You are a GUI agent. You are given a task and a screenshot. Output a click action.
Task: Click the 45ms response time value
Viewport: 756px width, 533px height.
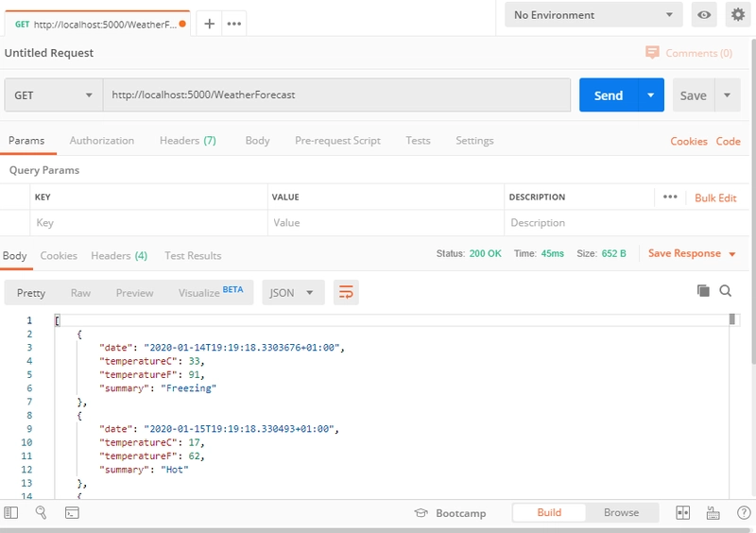(x=553, y=253)
